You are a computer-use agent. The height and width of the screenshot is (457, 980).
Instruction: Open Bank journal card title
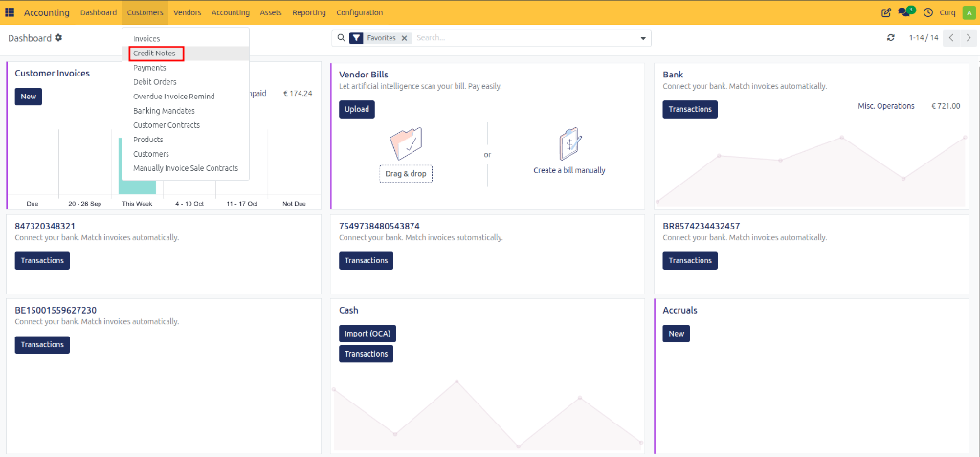tap(673, 75)
